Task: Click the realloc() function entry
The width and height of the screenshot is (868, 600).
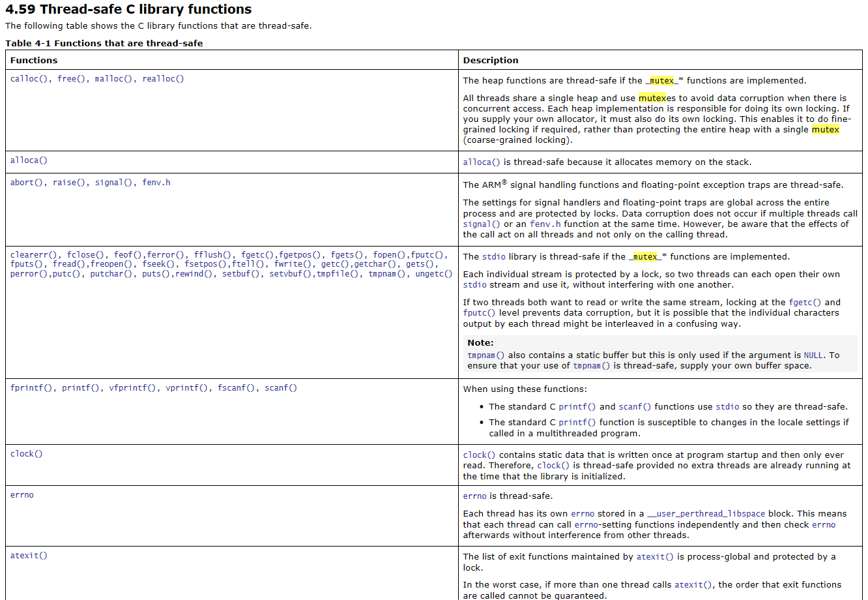Action: pyautogui.click(x=163, y=79)
